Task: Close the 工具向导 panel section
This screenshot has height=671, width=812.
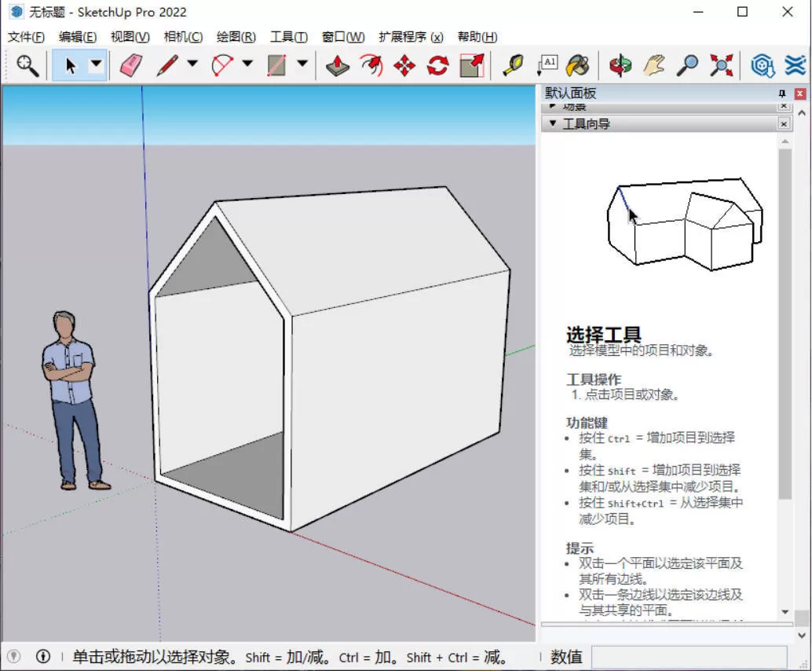Action: (x=784, y=123)
